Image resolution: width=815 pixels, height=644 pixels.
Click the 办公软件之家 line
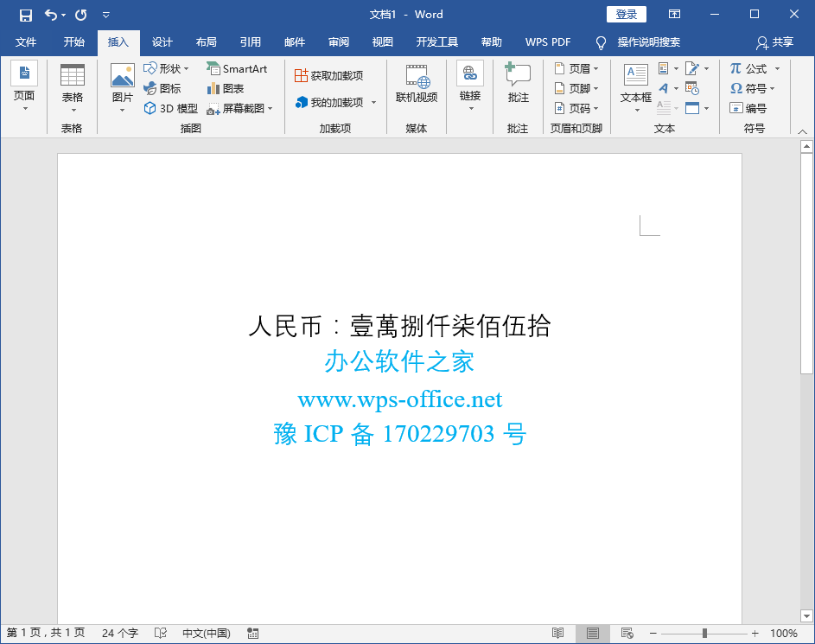pyautogui.click(x=399, y=361)
